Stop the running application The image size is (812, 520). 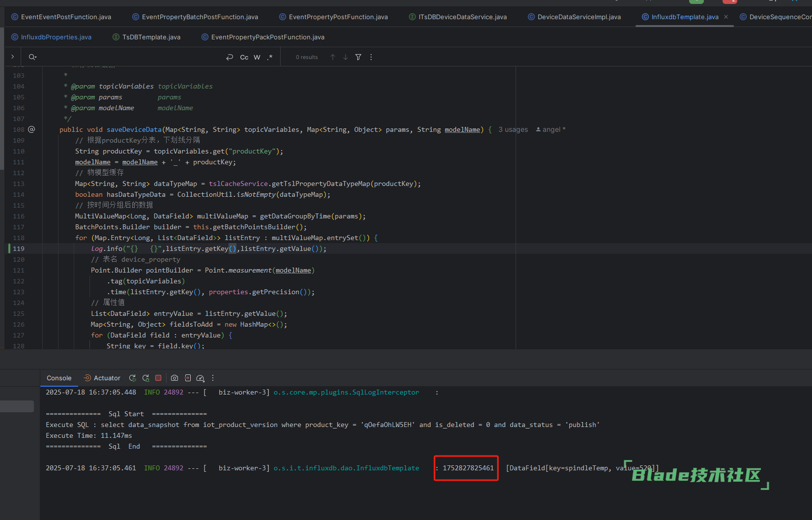(x=158, y=378)
